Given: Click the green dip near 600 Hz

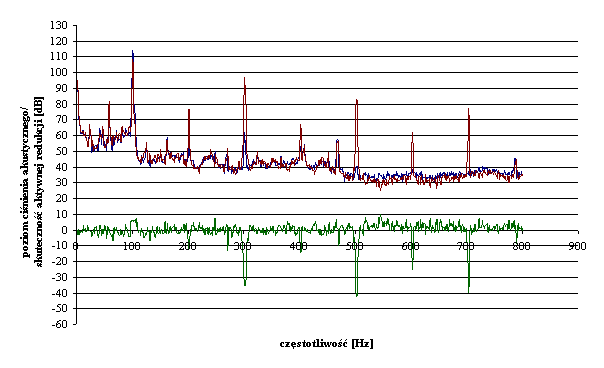Looking at the screenshot, I should click(x=412, y=268).
